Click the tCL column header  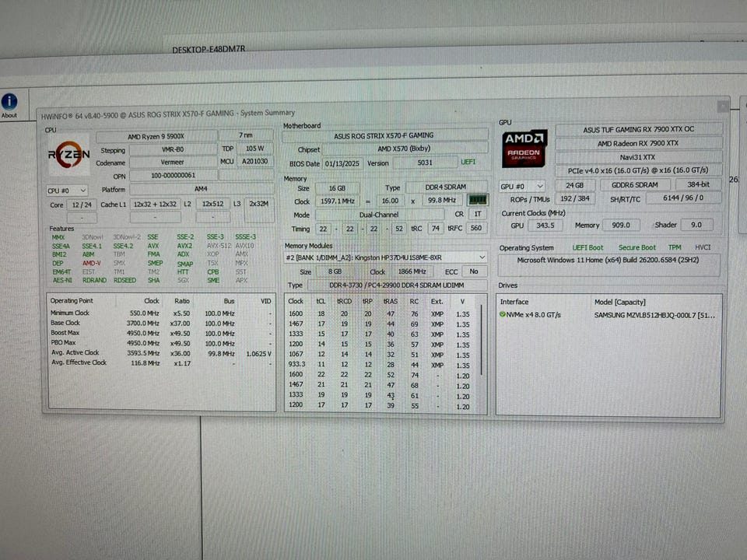point(321,302)
